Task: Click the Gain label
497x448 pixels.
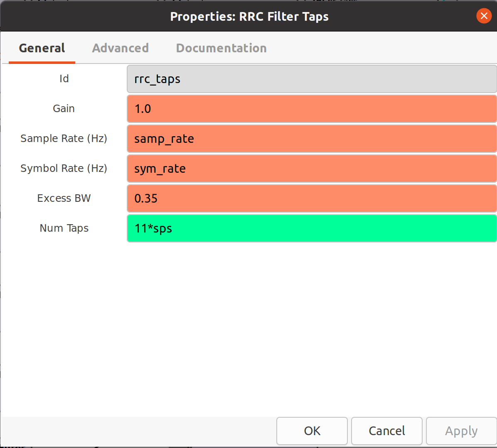Action: pos(64,109)
